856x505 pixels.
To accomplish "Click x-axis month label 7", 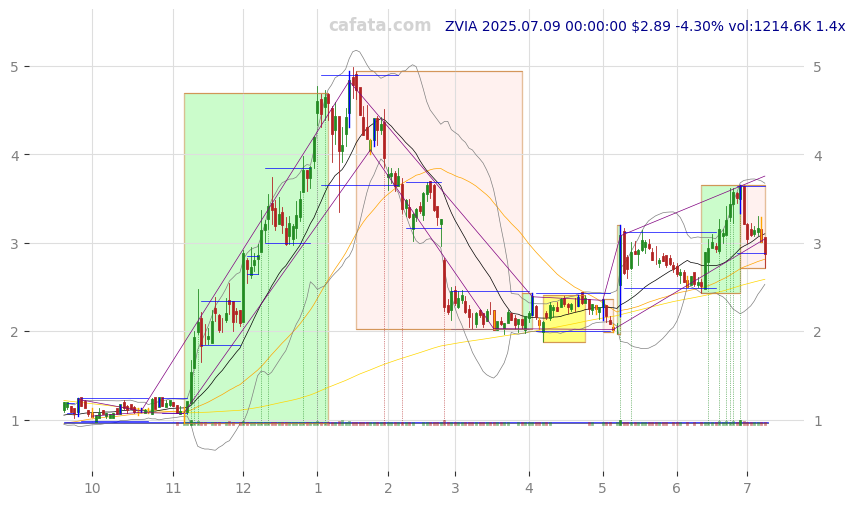I will point(747,488).
